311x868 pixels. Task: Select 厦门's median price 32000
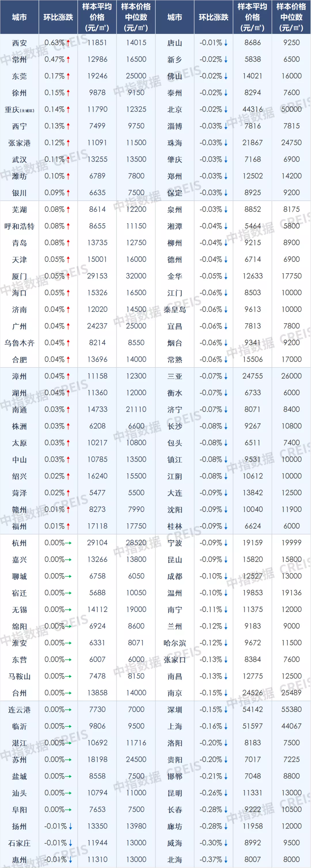pos(136,276)
